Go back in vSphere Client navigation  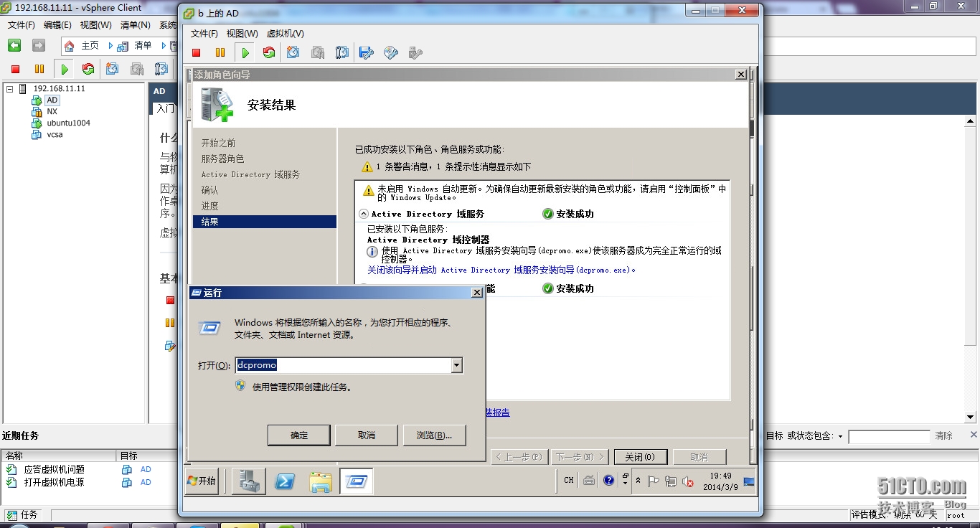(x=14, y=45)
